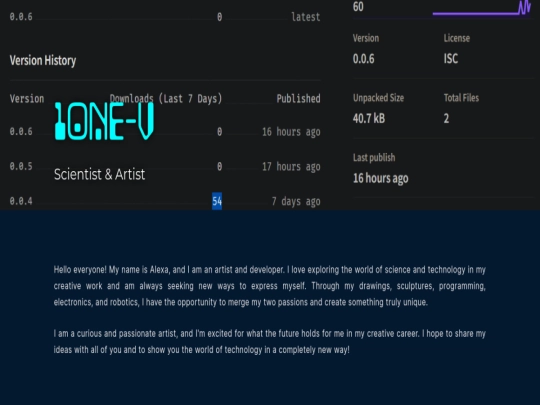540x405 pixels.
Task: Click the paragraph starting "Hello everyone! My name is Alexa"
Action: click(x=270, y=286)
